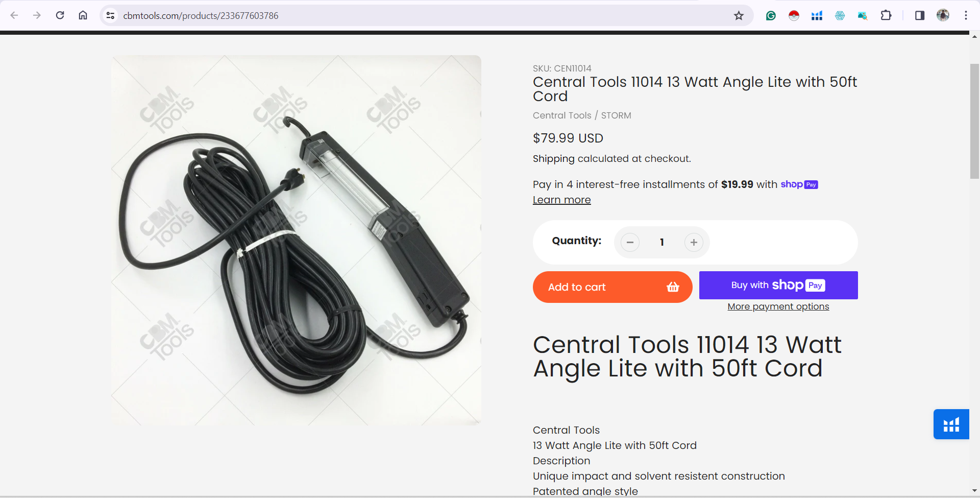Toggle the browser side panel icon
The image size is (980, 498).
[920, 15]
